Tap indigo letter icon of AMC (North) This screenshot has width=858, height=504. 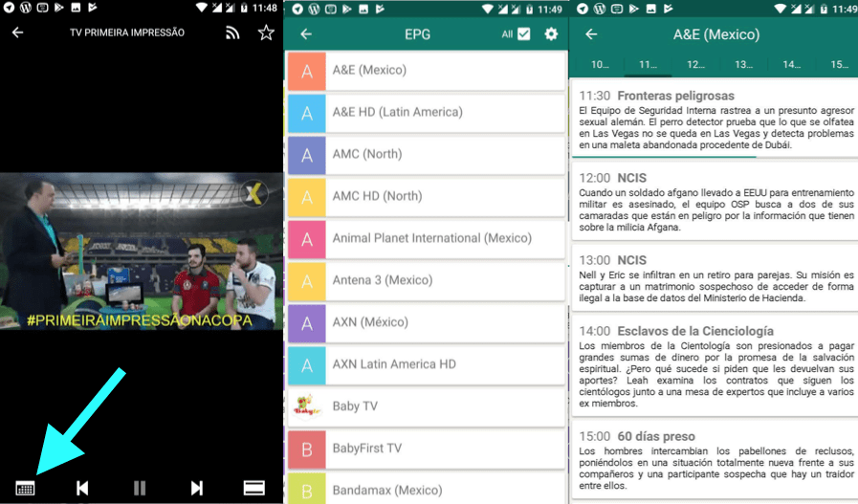(307, 155)
